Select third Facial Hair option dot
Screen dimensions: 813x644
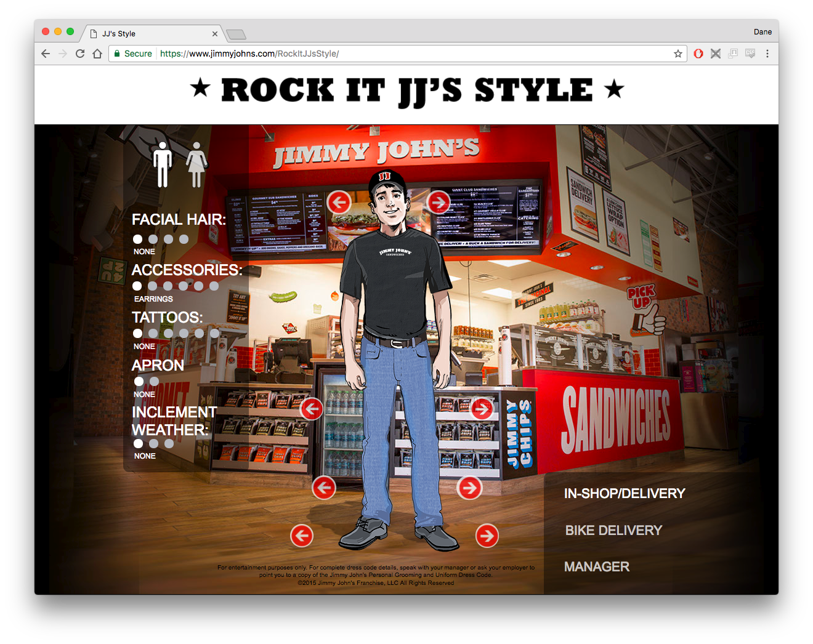click(168, 239)
